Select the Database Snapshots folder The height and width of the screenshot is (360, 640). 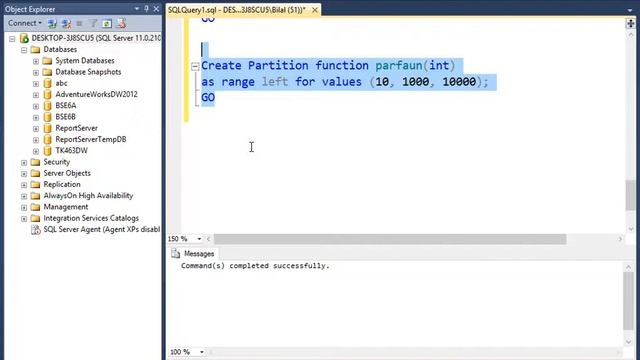[x=88, y=72]
